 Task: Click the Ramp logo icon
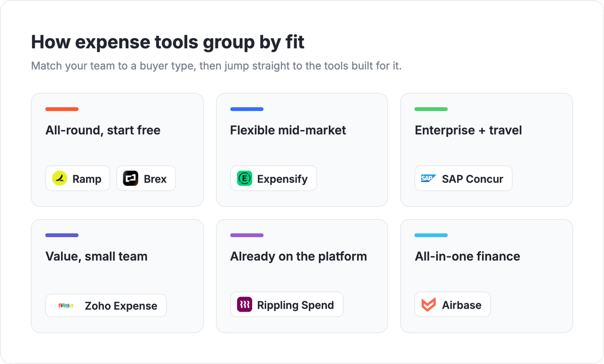(60, 178)
